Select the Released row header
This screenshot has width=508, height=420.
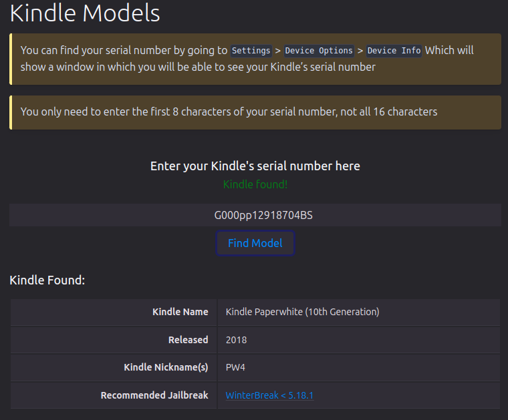point(188,340)
